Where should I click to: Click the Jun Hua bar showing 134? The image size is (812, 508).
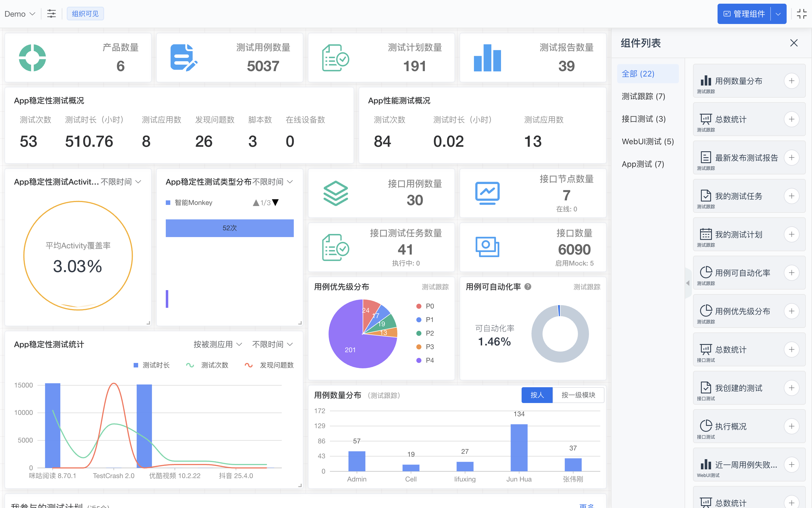coord(519,448)
